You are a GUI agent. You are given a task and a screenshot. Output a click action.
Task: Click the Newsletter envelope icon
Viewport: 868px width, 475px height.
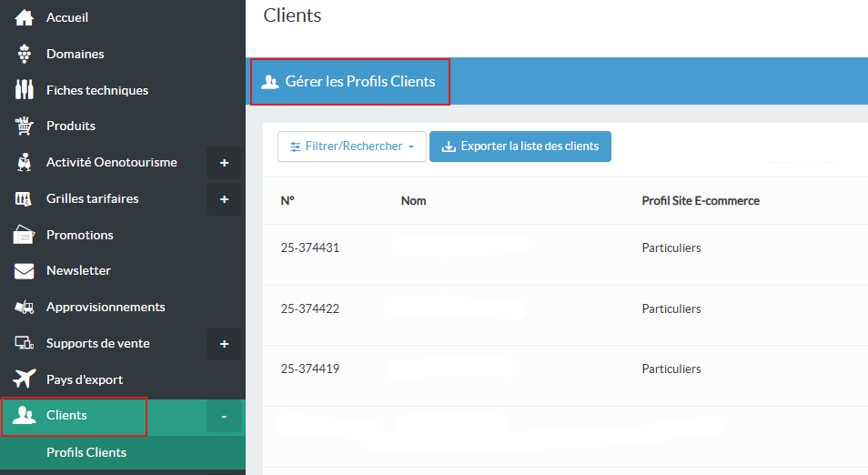[25, 270]
